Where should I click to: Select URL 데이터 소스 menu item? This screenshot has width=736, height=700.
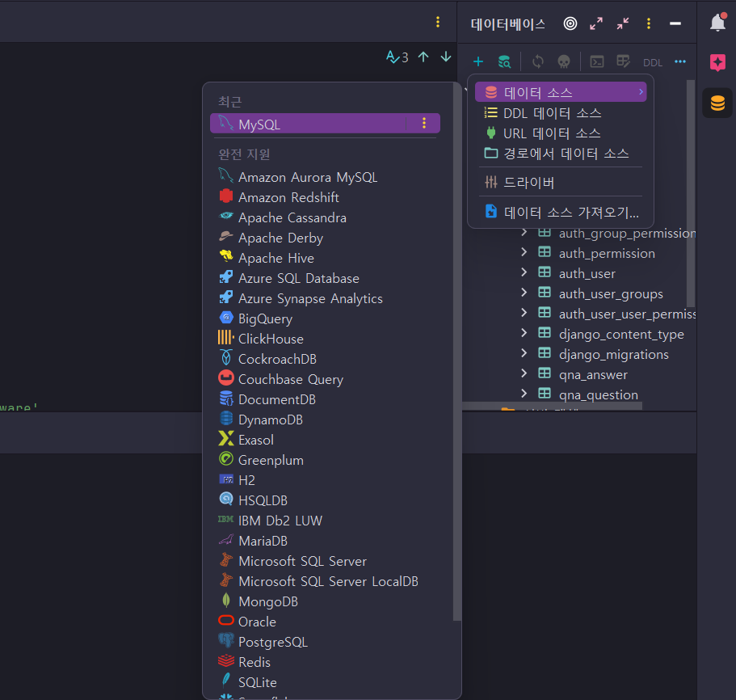561,133
